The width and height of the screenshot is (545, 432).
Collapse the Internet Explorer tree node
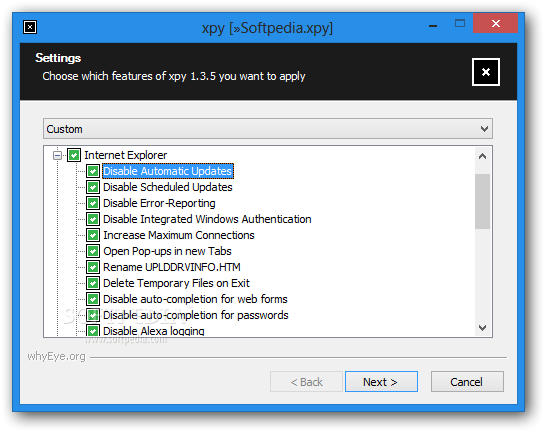pyautogui.click(x=58, y=155)
